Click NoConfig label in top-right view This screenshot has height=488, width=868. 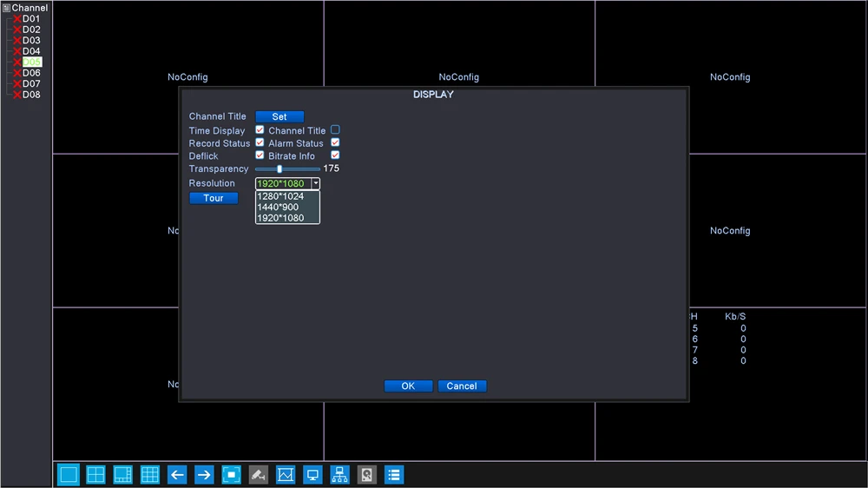(730, 77)
